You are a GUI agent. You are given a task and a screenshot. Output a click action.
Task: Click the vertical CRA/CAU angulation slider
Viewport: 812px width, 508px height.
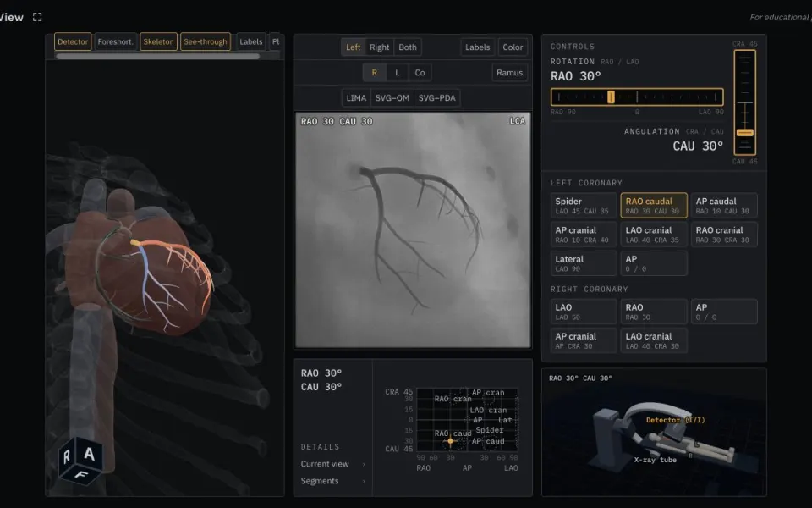pos(744,102)
